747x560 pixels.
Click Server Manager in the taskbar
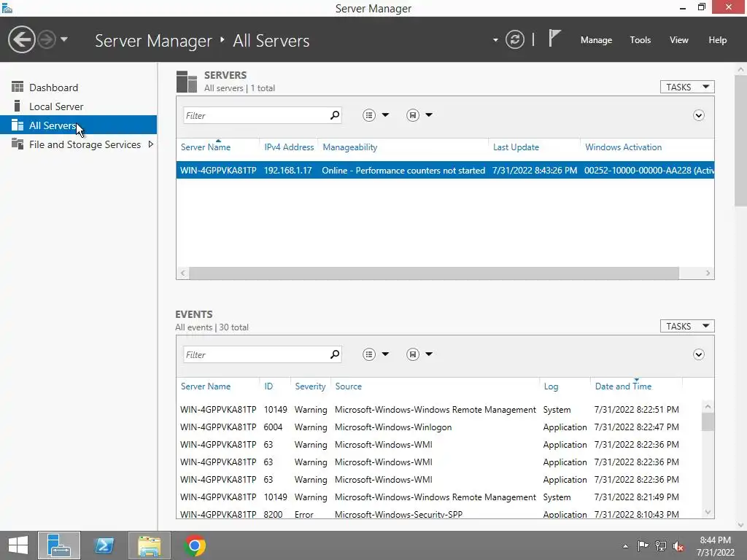(x=59, y=545)
